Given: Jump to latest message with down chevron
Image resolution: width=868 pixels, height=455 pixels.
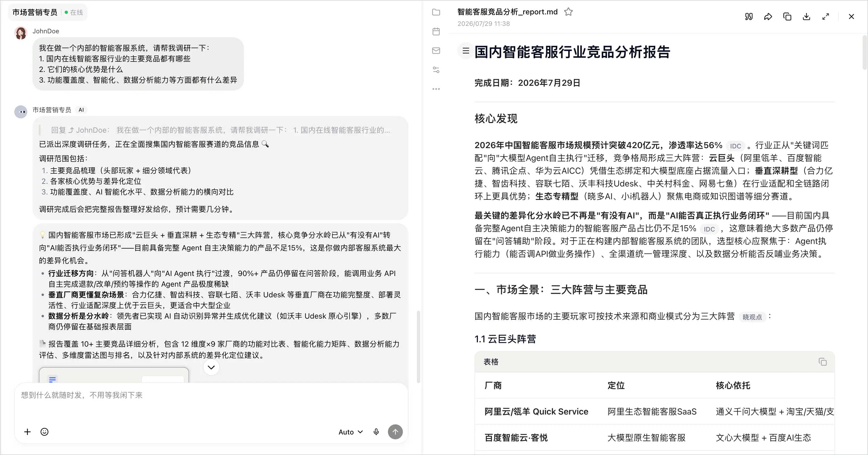Looking at the screenshot, I should tap(211, 367).
